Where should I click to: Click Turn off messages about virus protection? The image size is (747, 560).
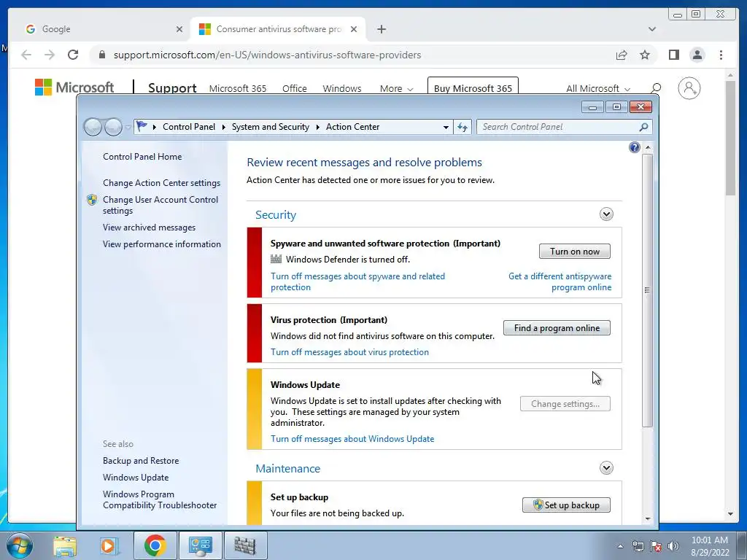[349, 352]
